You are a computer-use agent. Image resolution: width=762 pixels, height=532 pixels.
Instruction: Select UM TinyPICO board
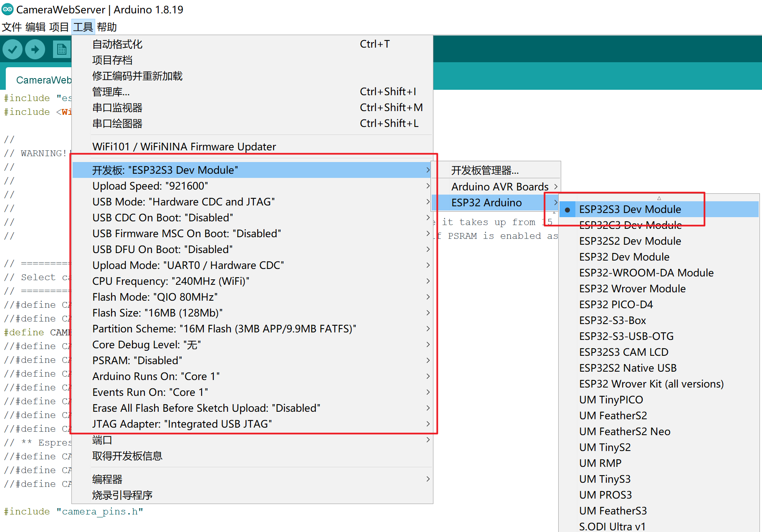click(x=659, y=400)
